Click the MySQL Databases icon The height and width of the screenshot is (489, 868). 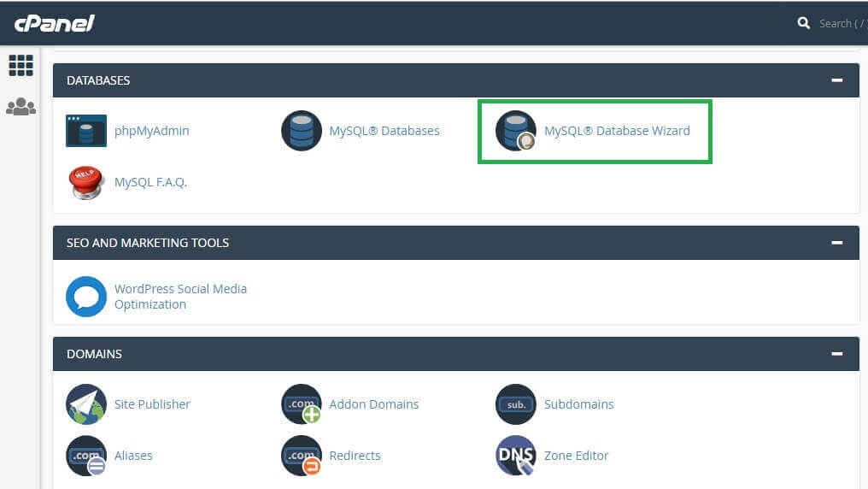[302, 131]
